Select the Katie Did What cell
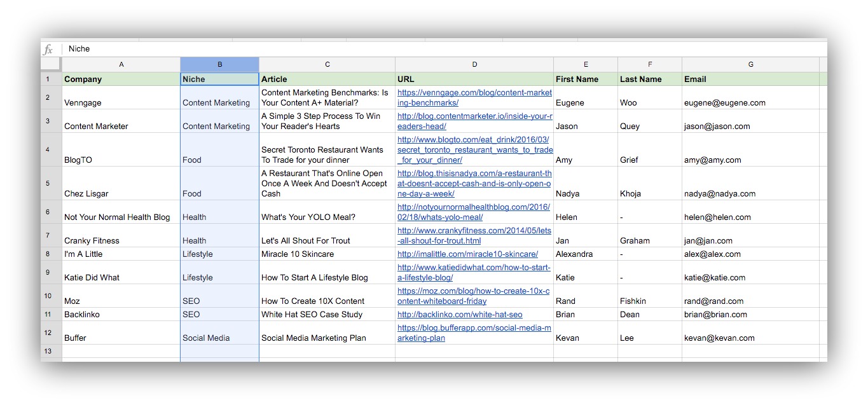 coord(121,273)
